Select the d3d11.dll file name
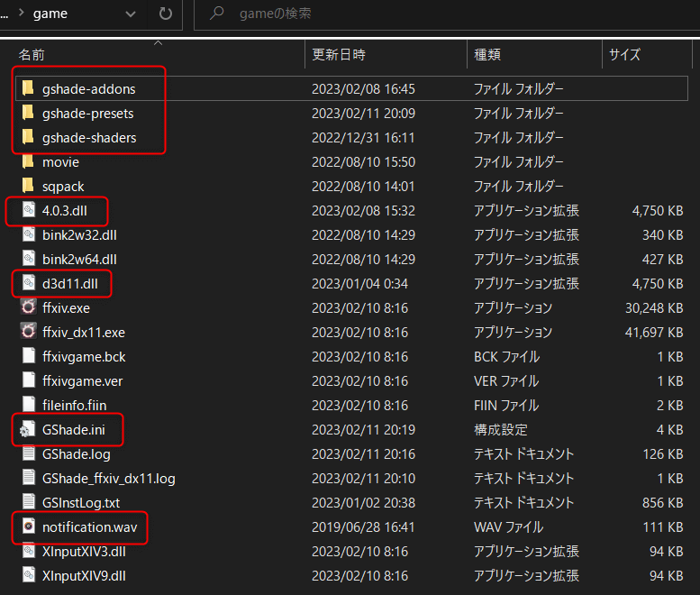The width and height of the screenshot is (700, 595). point(70,284)
